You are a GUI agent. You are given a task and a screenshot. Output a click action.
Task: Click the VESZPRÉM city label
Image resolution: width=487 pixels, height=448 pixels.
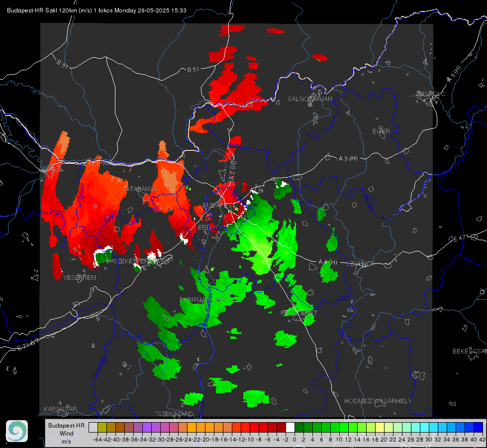click(80, 277)
